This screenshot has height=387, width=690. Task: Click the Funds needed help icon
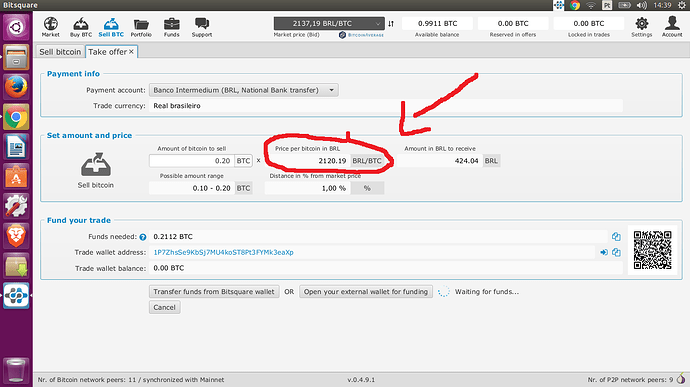coord(143,237)
